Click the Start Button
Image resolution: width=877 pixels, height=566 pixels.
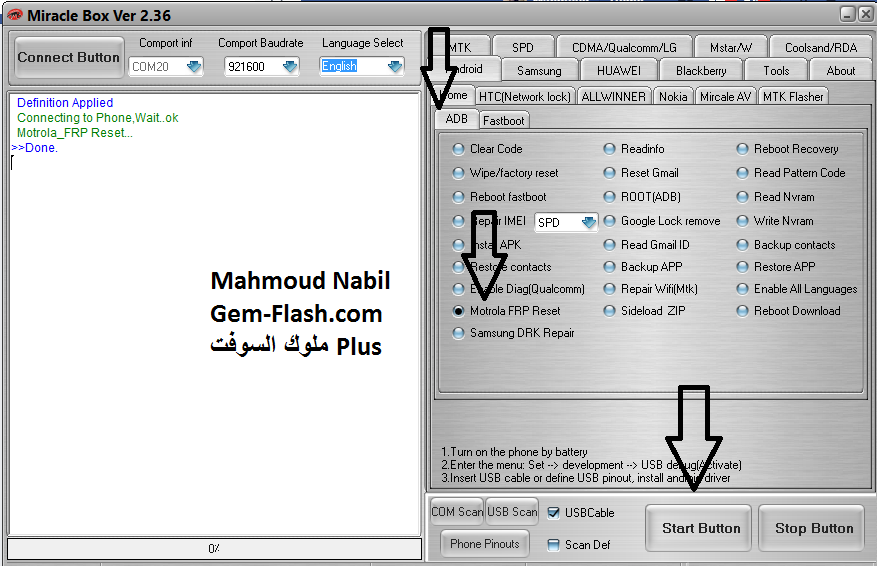coord(698,528)
